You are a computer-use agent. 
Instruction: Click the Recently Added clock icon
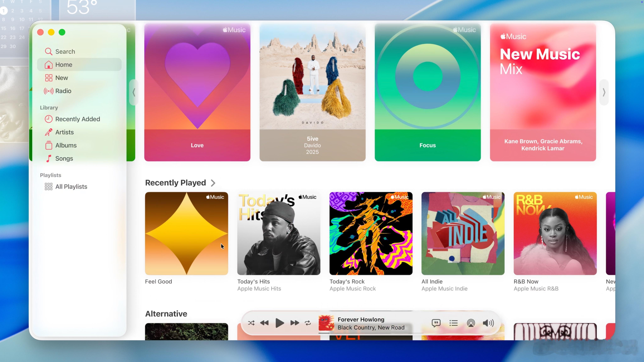[48, 119]
